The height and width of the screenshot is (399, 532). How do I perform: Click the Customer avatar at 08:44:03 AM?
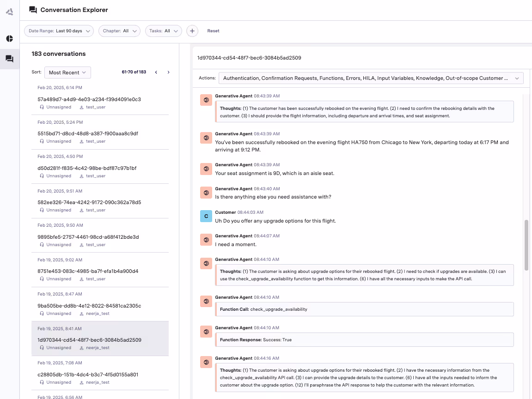click(206, 216)
